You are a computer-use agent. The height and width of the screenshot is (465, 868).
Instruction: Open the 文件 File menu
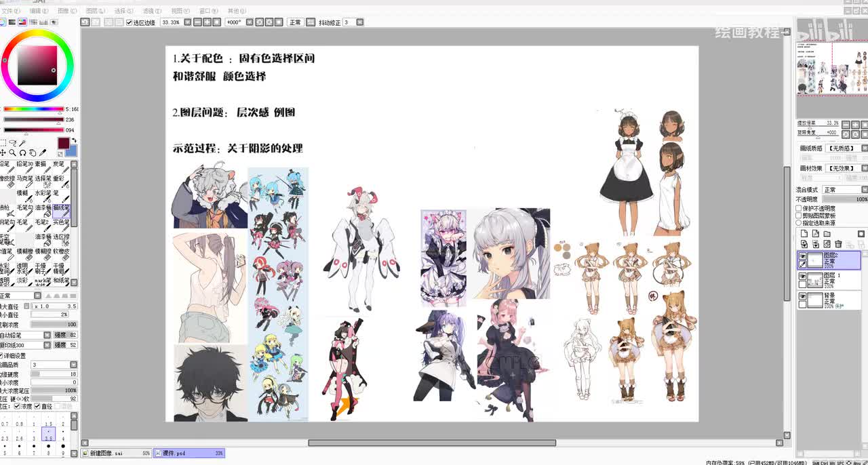[x=11, y=11]
